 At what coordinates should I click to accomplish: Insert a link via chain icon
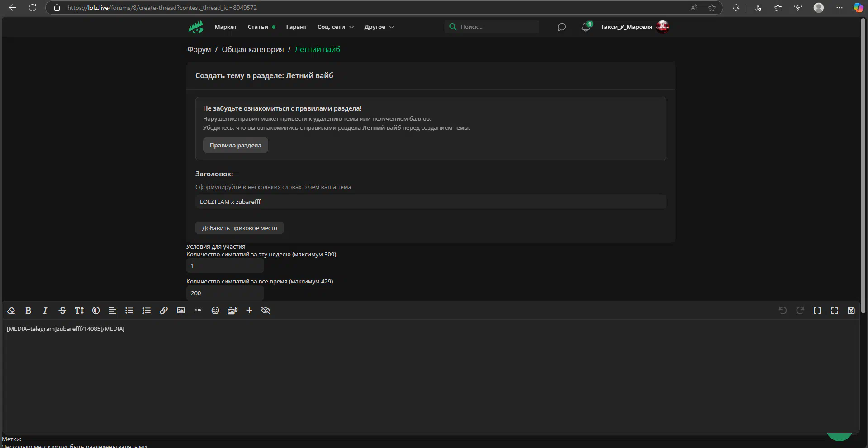pyautogui.click(x=164, y=311)
